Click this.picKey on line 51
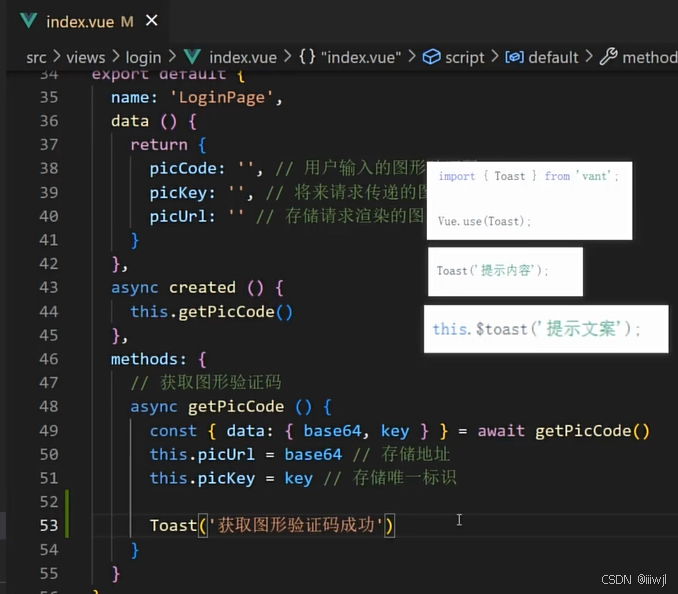Viewport: 678px width, 594px height. click(x=202, y=479)
